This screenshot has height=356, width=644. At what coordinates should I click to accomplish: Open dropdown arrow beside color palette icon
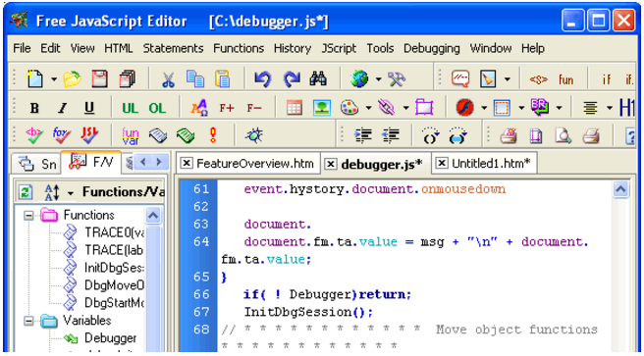tap(368, 108)
